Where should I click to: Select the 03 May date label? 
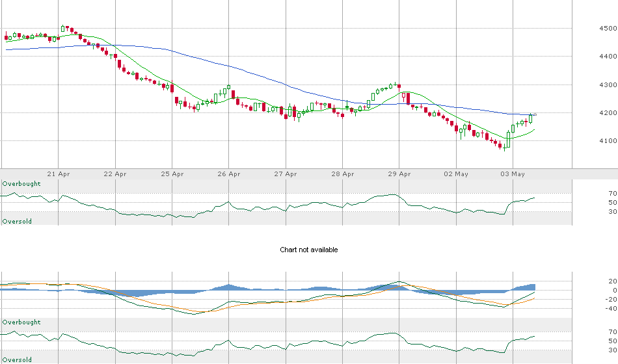[x=513, y=174]
